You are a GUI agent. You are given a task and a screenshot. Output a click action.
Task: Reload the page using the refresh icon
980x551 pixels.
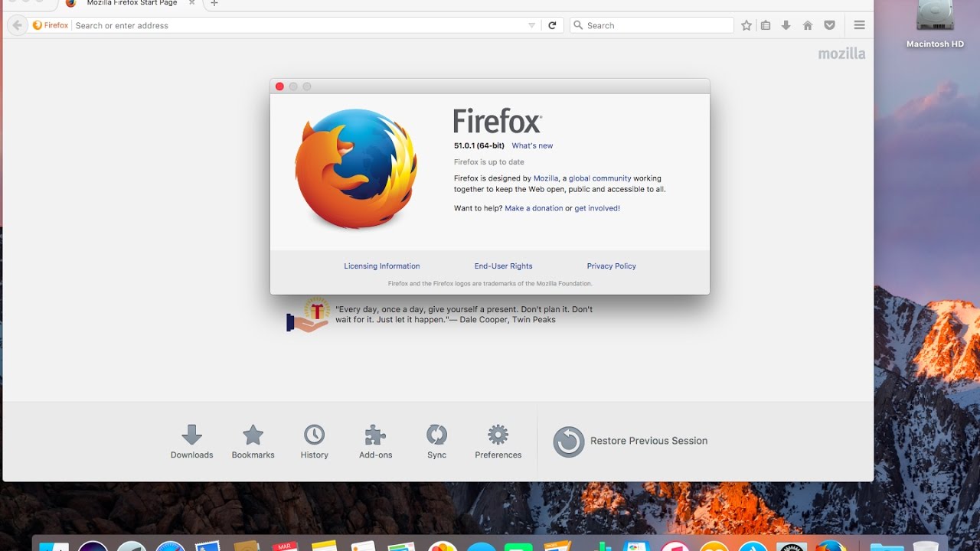tap(552, 25)
